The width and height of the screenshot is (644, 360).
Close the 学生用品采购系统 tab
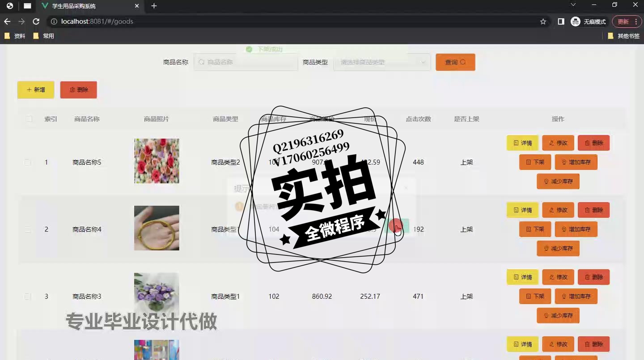(x=137, y=6)
